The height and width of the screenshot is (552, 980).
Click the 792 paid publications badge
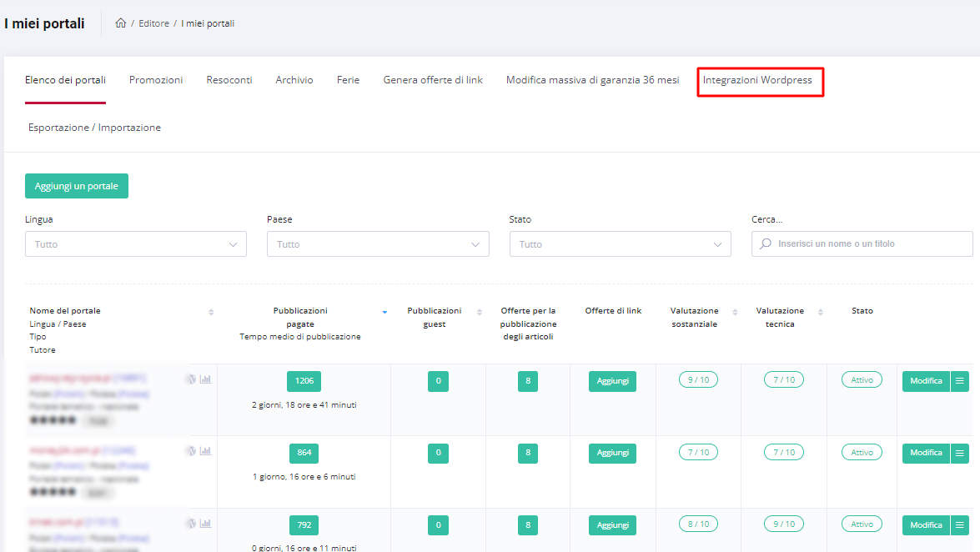point(304,525)
